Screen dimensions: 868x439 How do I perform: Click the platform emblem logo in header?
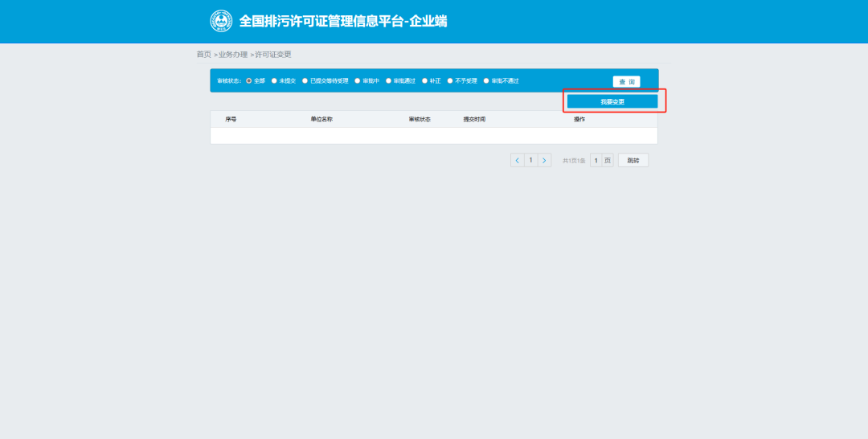220,21
